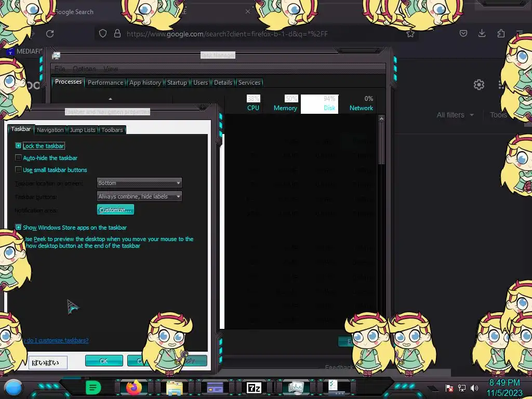Open the checklist properties taskbar icon
This screenshot has height=399, width=532.
tap(335, 387)
